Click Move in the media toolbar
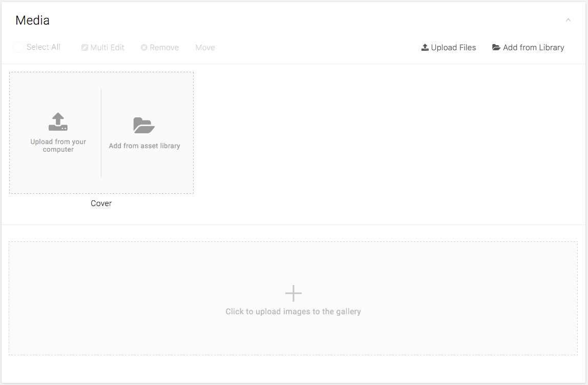Image resolution: width=588 pixels, height=385 pixels. coord(205,48)
